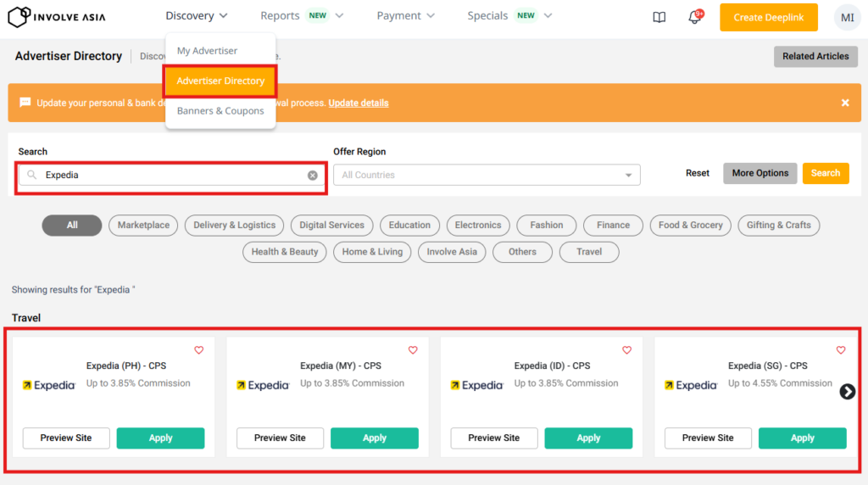Click the Expedia (PH) - CPS title

point(126,366)
